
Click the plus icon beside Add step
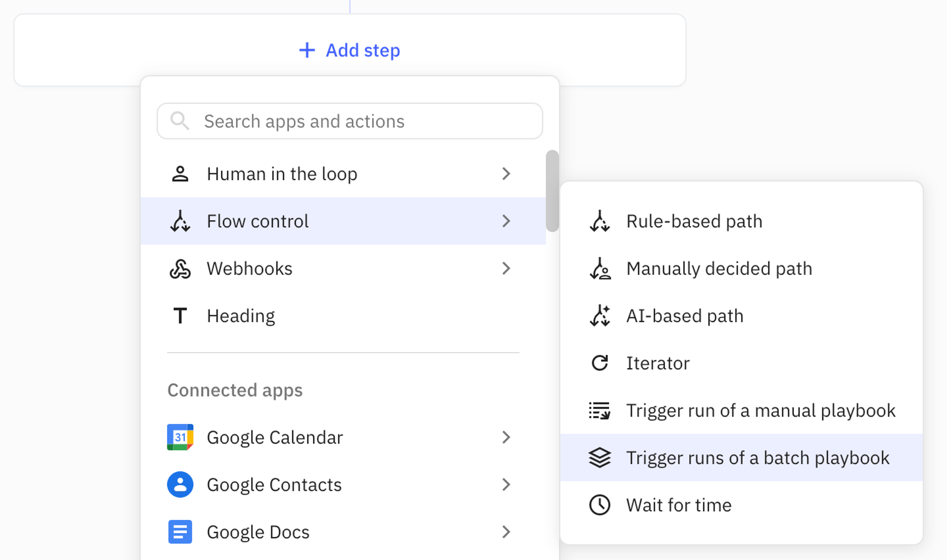[307, 50]
